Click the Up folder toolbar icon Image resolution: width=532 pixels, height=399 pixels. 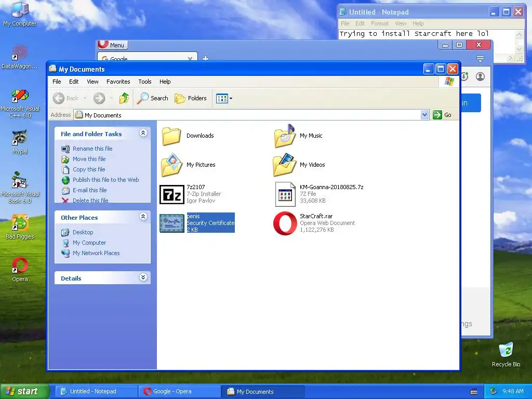124,98
